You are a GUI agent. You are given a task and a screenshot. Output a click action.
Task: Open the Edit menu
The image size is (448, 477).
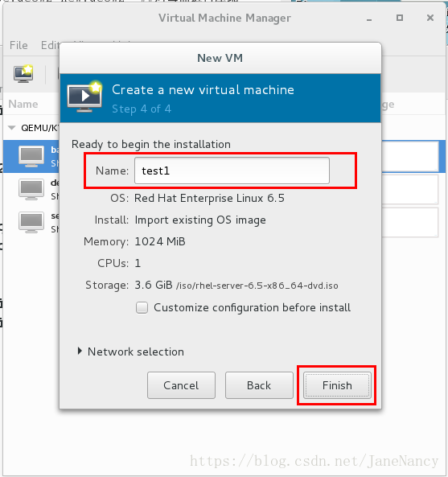pyautogui.click(x=50, y=45)
